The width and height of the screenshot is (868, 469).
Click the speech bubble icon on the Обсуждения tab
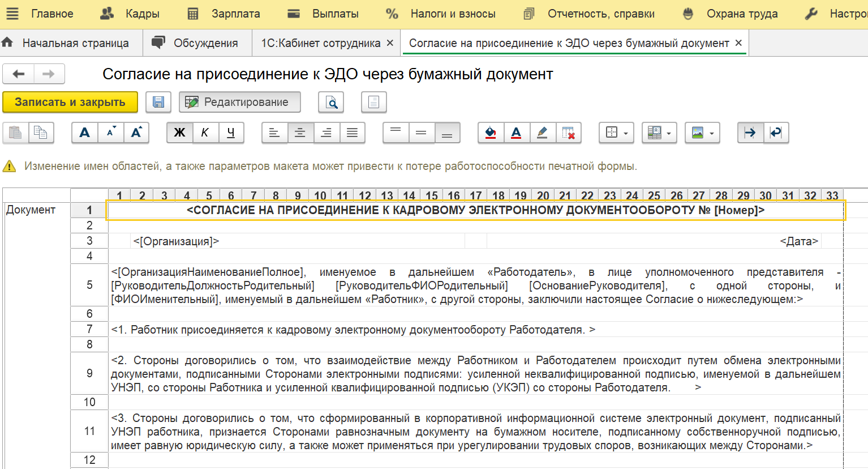[158, 42]
